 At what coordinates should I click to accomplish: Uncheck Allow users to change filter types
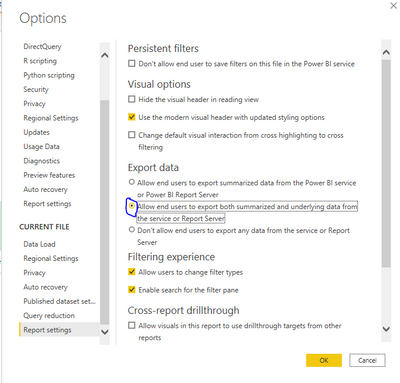[132, 272]
